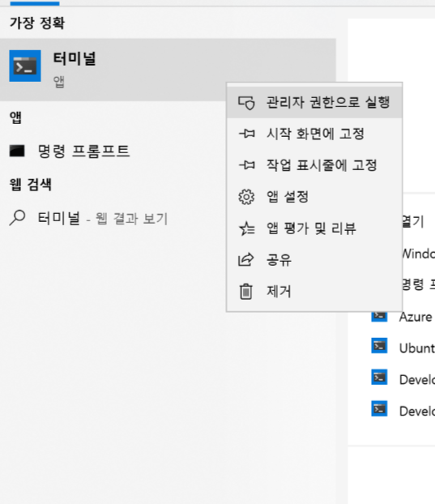Click the Azure terminal icon in the right panel
Image resolution: width=435 pixels, height=504 pixels.
click(x=379, y=316)
